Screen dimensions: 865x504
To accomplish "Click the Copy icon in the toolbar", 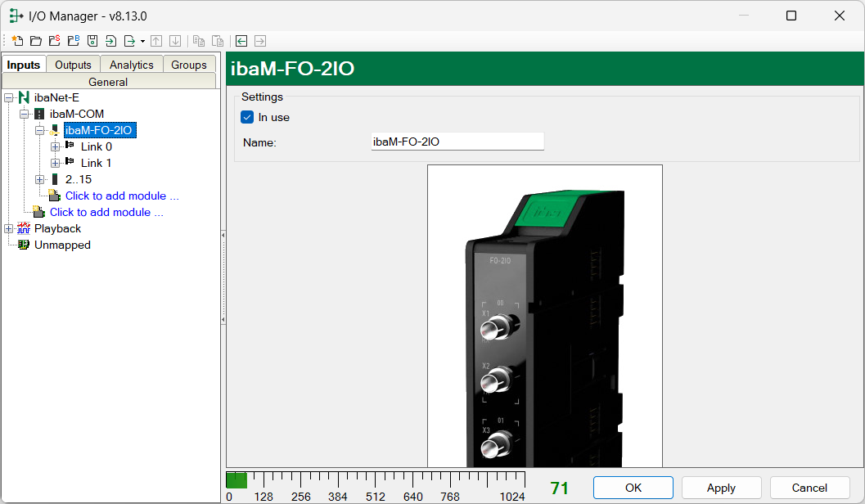I will 199,41.
